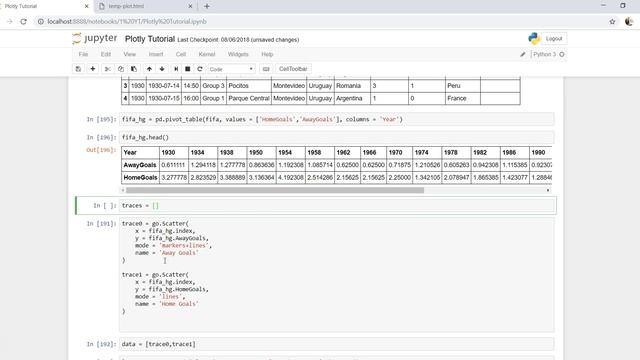The height and width of the screenshot is (360, 640).
Task: Click the table horizontal scrollbar thumb
Action: tap(275, 190)
